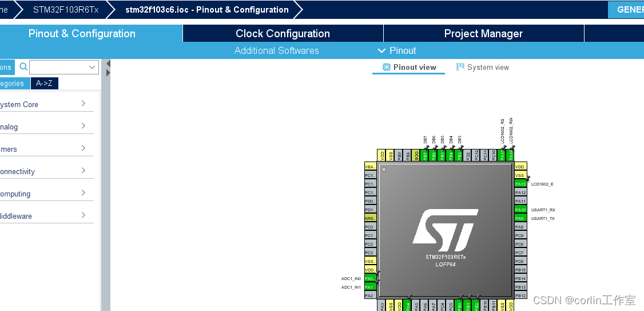Open the Pinout dropdown menu
644x311 pixels.
[x=397, y=50]
